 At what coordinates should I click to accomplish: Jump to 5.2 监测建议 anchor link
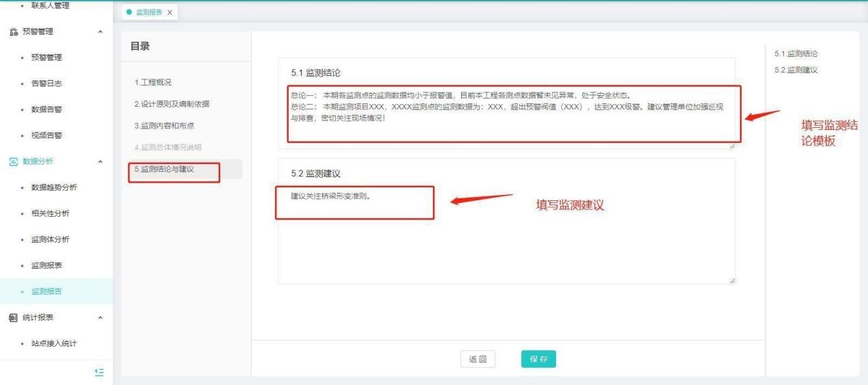pos(795,70)
